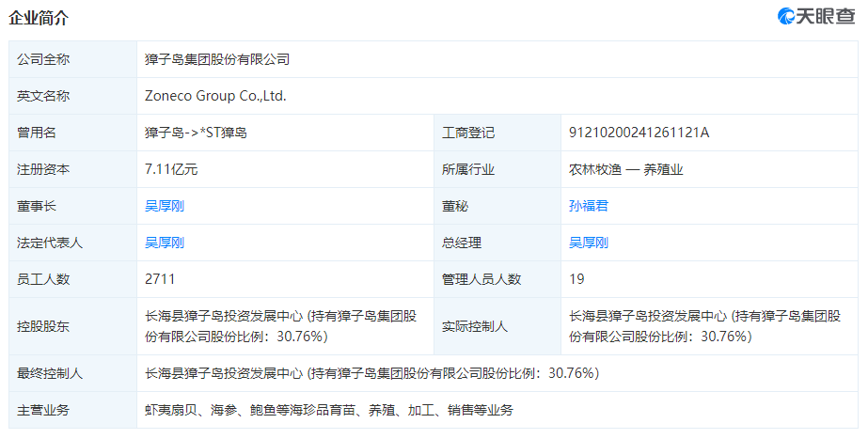Select the 公司全称 label cell
The height and width of the screenshot is (439, 868).
click(x=73, y=59)
